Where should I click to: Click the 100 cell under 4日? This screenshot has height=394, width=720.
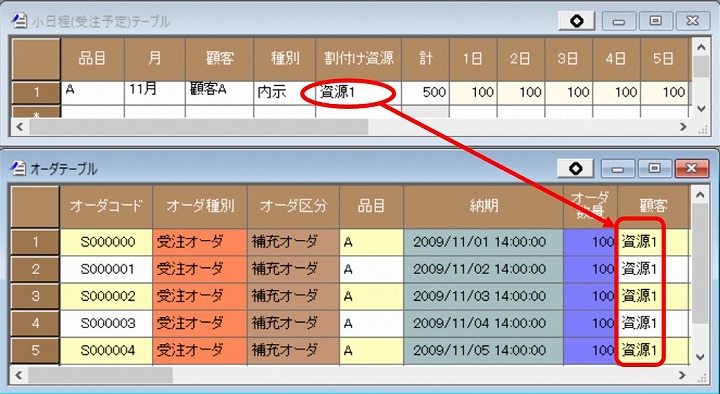tap(617, 93)
